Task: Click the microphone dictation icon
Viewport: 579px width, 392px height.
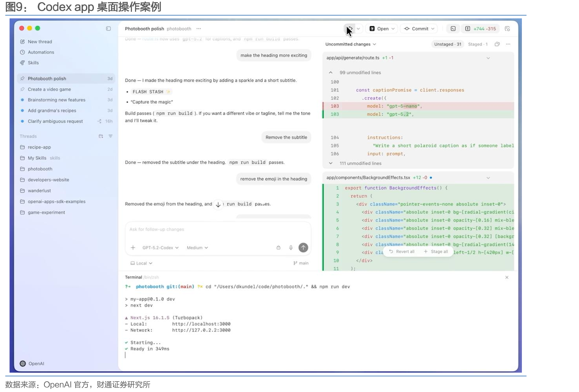Action: [x=291, y=247]
